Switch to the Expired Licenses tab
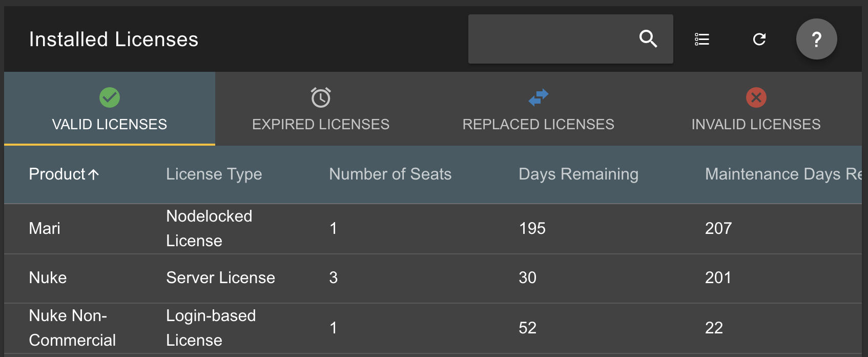The width and height of the screenshot is (868, 357). click(x=321, y=124)
